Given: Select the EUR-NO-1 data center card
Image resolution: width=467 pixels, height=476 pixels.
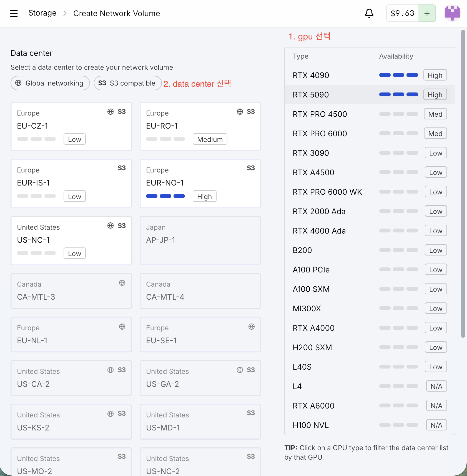Looking at the screenshot, I should tap(200, 184).
